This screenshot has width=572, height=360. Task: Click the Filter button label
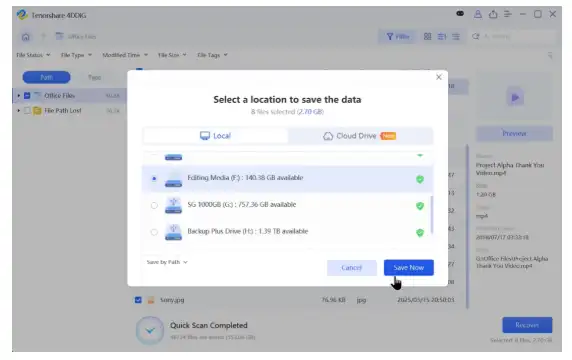[402, 37]
